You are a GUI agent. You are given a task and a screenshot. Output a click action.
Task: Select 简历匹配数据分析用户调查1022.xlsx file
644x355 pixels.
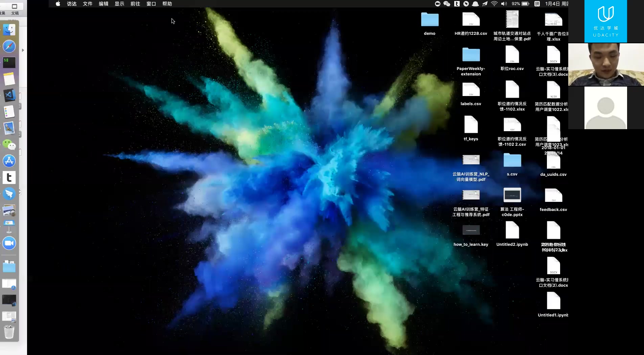(x=553, y=90)
